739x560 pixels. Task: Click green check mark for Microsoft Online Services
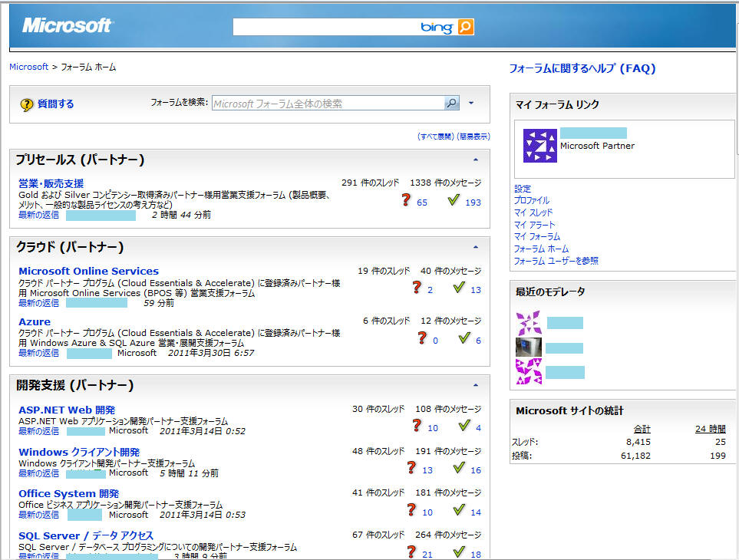(x=459, y=288)
